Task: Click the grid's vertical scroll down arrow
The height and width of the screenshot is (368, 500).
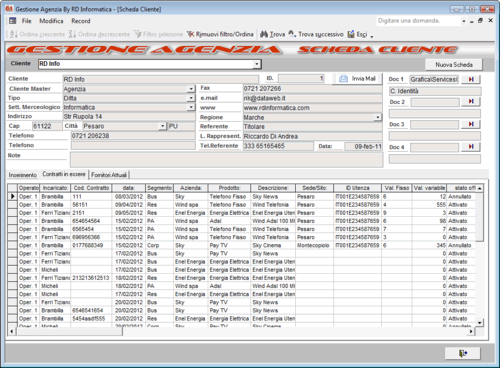Action: (x=479, y=323)
